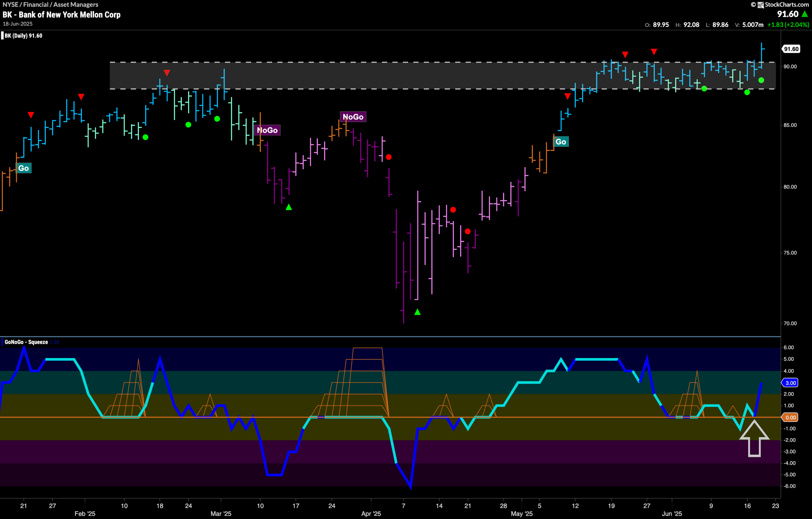The width and height of the screenshot is (812, 519).
Task: Click the Apr '25 month label
Action: (371, 514)
